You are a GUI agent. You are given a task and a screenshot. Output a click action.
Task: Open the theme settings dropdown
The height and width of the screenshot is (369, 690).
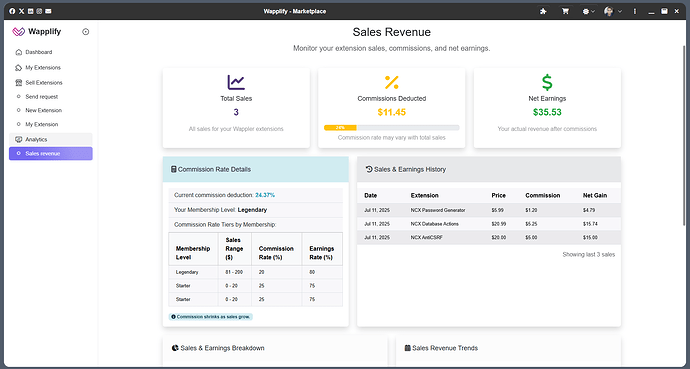pos(588,11)
